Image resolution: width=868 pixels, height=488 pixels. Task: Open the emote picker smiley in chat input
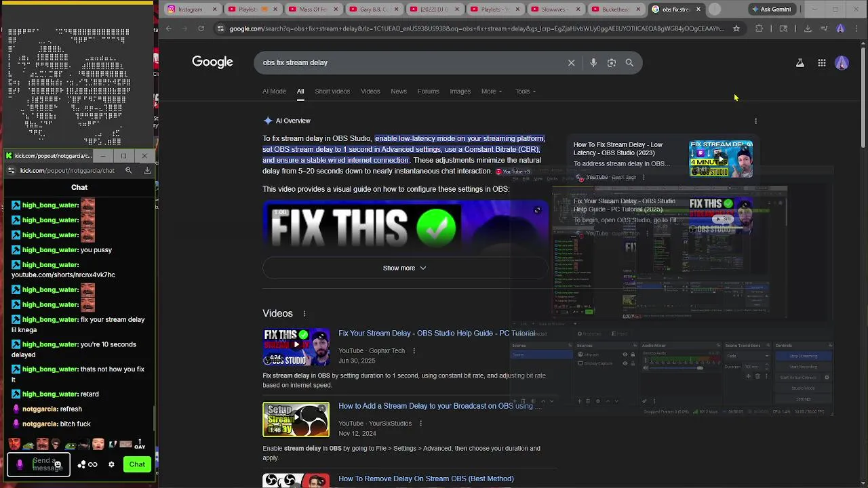[x=58, y=464]
